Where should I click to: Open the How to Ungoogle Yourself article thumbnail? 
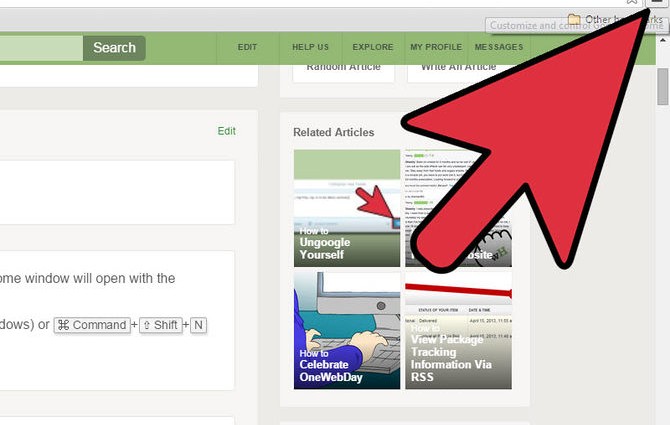point(346,208)
